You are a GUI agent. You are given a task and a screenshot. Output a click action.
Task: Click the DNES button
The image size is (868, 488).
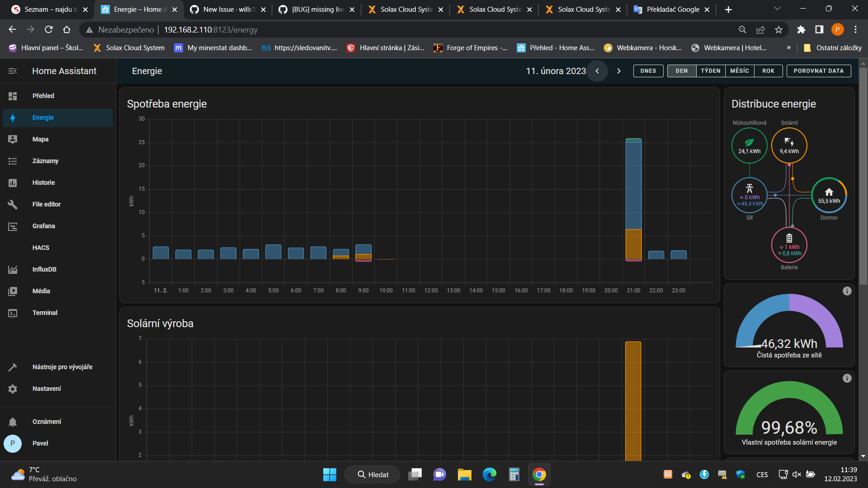point(648,71)
